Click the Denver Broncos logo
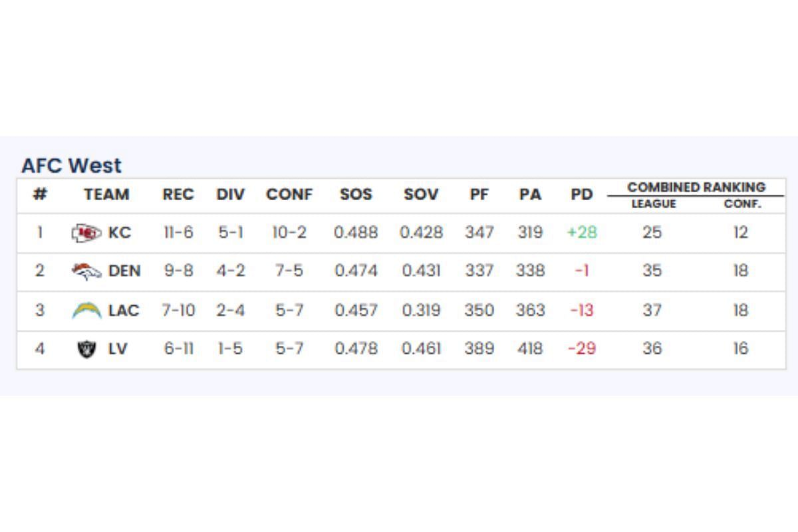The width and height of the screenshot is (798, 532). [x=86, y=271]
